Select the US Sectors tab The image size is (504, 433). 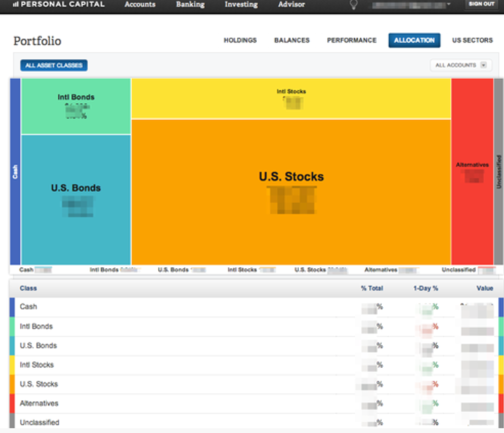click(472, 40)
